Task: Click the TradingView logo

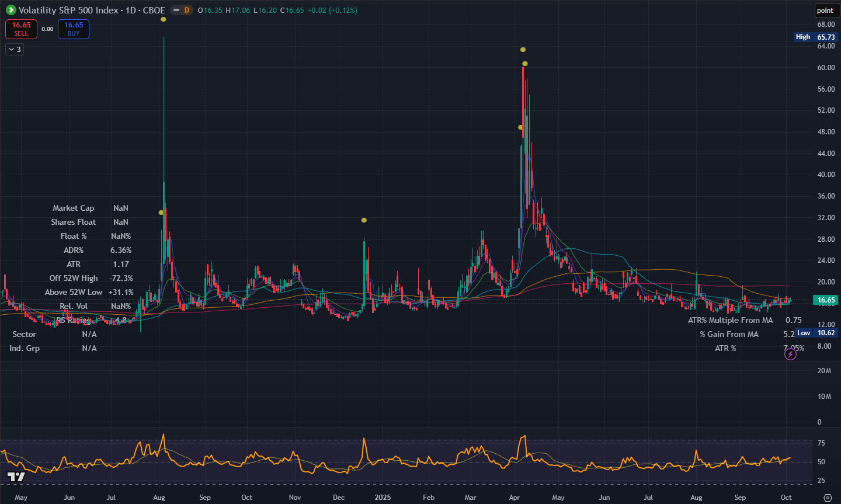Action: pos(16,477)
